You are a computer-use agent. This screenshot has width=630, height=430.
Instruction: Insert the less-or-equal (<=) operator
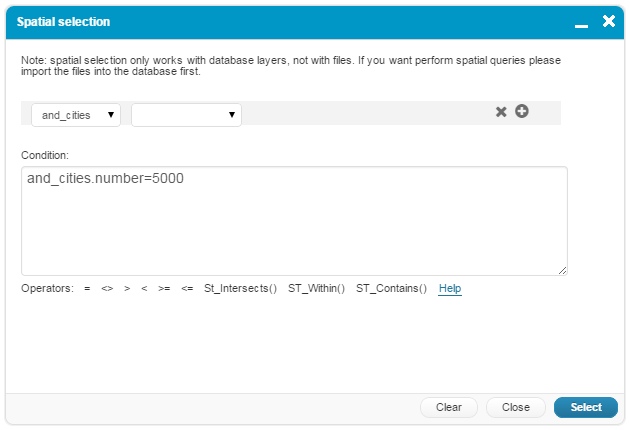(x=187, y=289)
